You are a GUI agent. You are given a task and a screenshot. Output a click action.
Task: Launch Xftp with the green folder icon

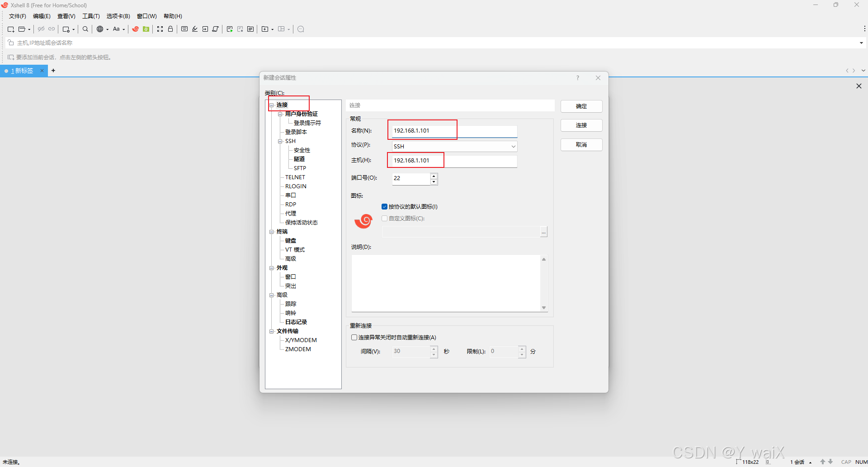(x=146, y=29)
